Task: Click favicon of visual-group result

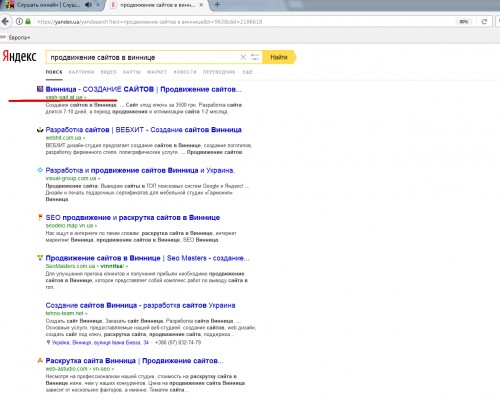Action: coord(40,170)
